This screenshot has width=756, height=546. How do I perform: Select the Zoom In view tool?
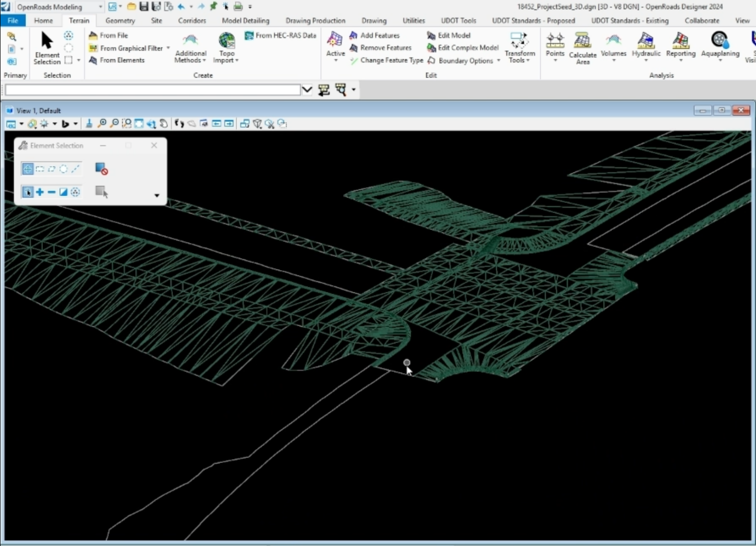(102, 124)
